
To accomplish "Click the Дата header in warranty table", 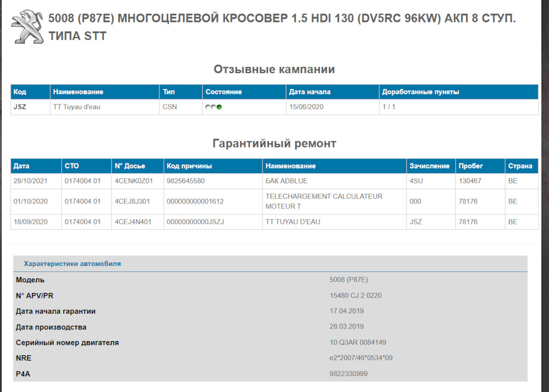I will click(36, 166).
